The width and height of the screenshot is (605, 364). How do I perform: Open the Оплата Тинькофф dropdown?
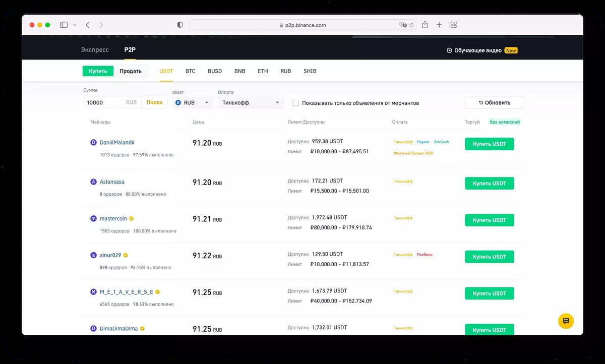click(x=251, y=103)
